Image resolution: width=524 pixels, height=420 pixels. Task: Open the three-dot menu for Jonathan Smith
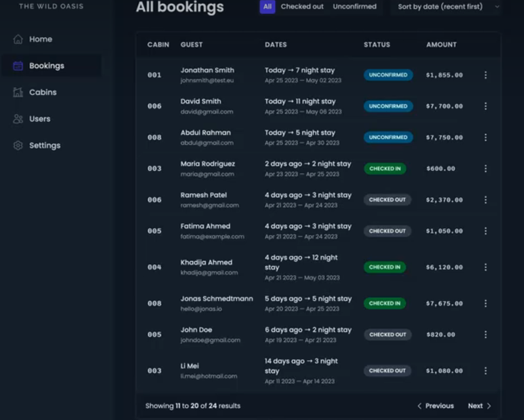click(485, 75)
